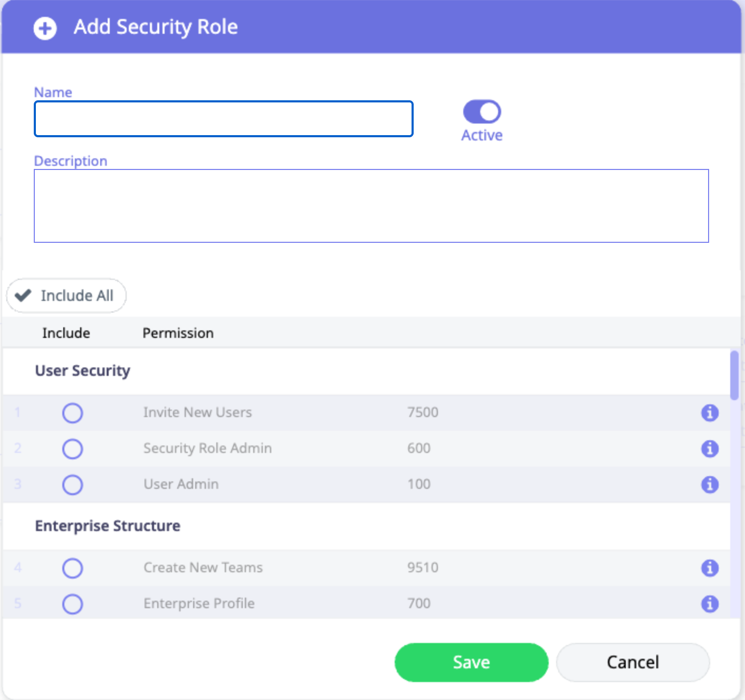The image size is (745, 700).
Task: Show info for User Admin permission
Action: tap(710, 484)
